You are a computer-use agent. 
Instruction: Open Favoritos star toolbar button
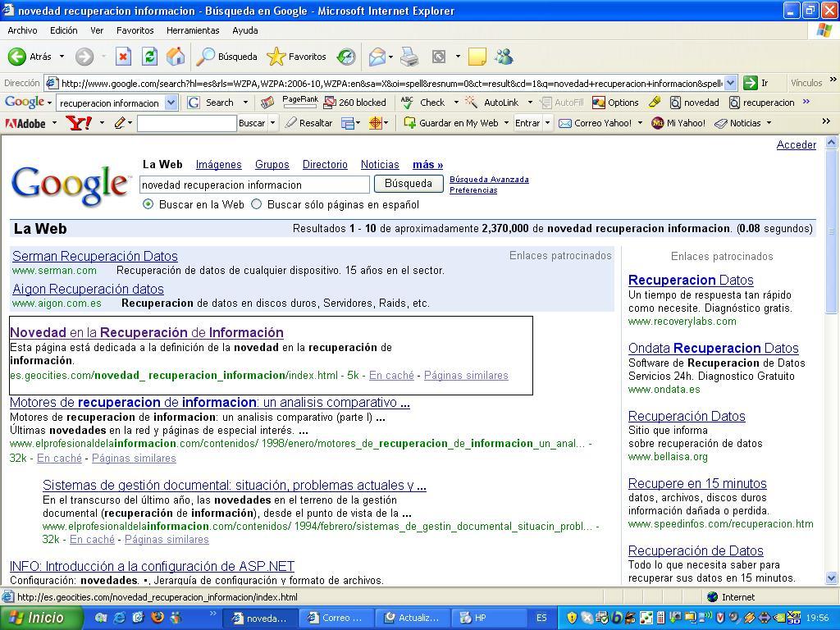tap(296, 57)
